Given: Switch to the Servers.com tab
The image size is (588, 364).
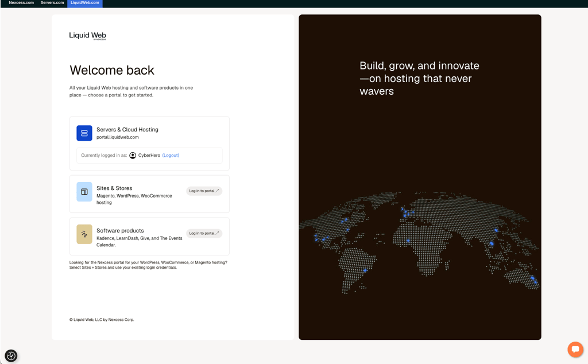Looking at the screenshot, I should click(52, 3).
